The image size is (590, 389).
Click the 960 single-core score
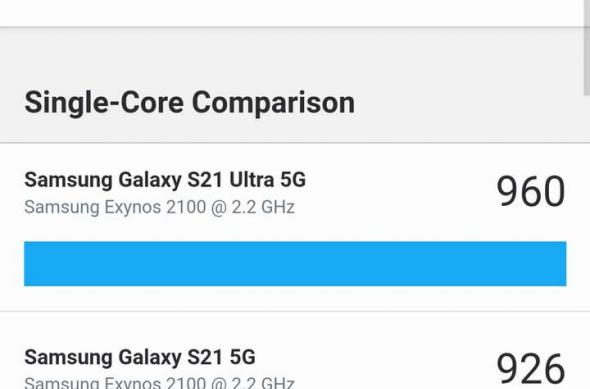click(531, 191)
